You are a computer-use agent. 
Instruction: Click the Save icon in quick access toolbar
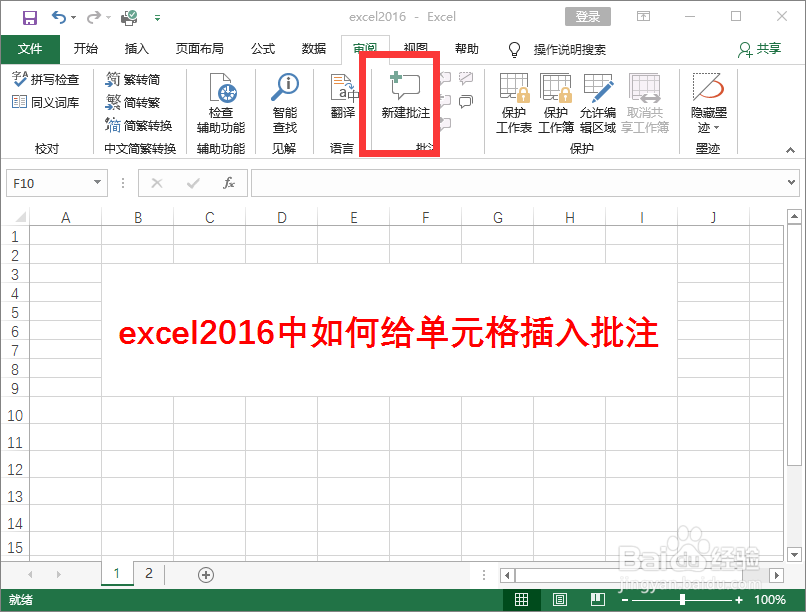(30, 18)
